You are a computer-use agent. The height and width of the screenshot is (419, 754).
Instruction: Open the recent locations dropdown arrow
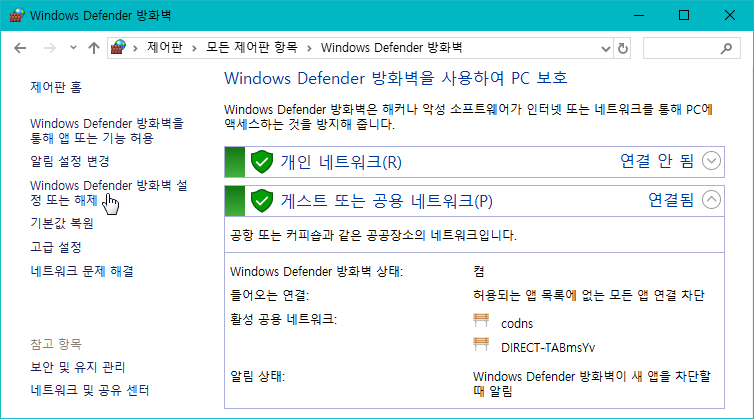click(x=73, y=48)
